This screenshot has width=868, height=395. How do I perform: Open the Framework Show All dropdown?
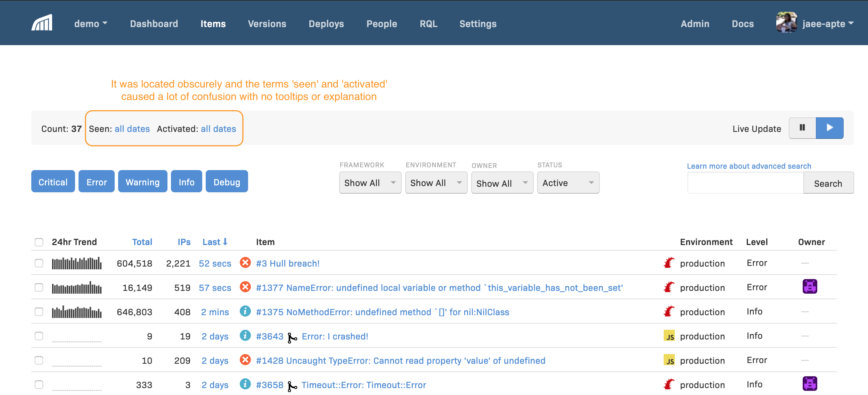tap(370, 183)
